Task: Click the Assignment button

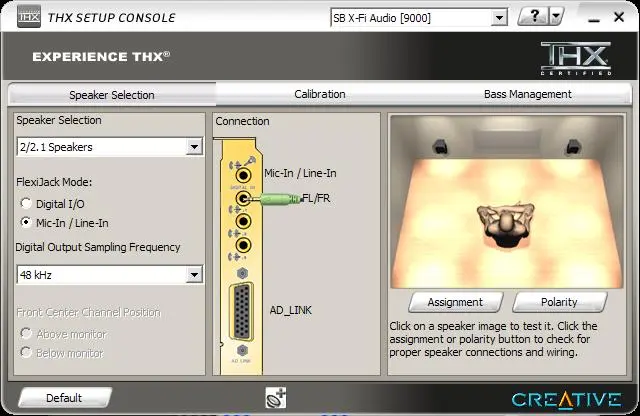Action: pyautogui.click(x=456, y=302)
